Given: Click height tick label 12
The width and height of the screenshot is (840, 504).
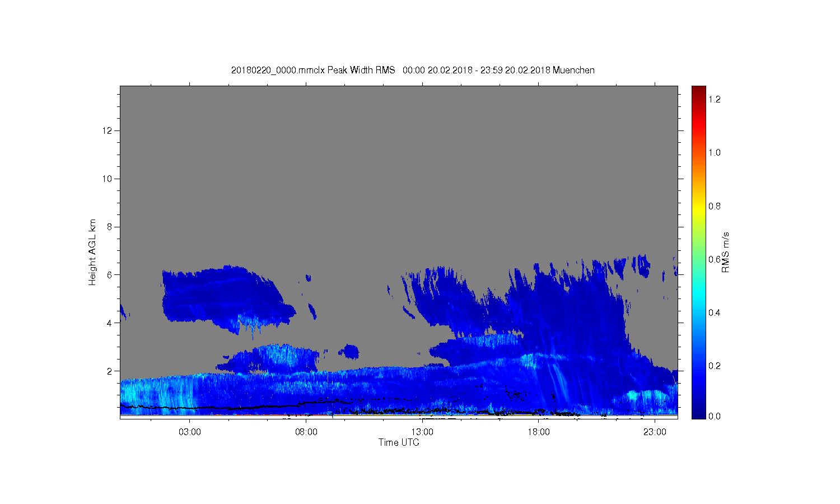Looking at the screenshot, I should point(108,130).
